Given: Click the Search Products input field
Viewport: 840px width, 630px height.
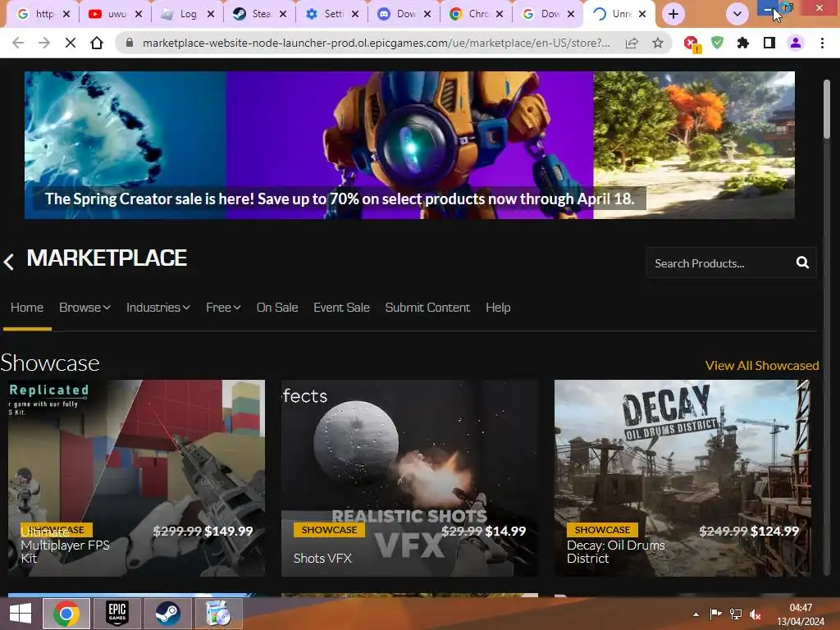Looking at the screenshot, I should 720,263.
